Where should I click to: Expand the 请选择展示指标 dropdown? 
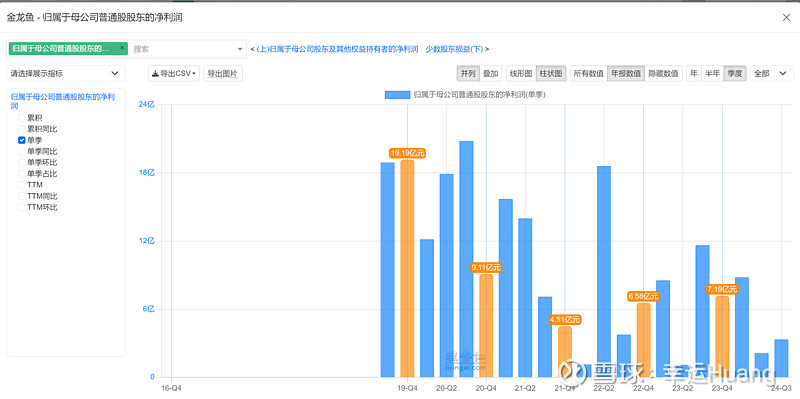point(66,73)
